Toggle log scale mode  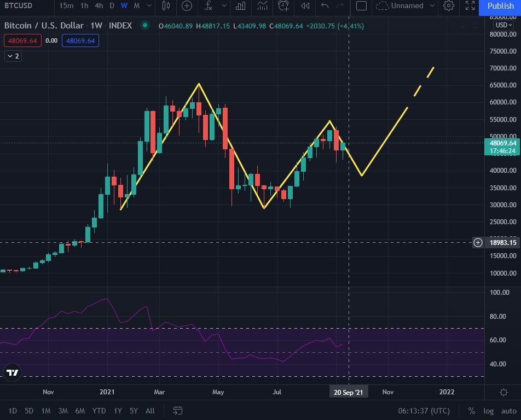pyautogui.click(x=488, y=411)
